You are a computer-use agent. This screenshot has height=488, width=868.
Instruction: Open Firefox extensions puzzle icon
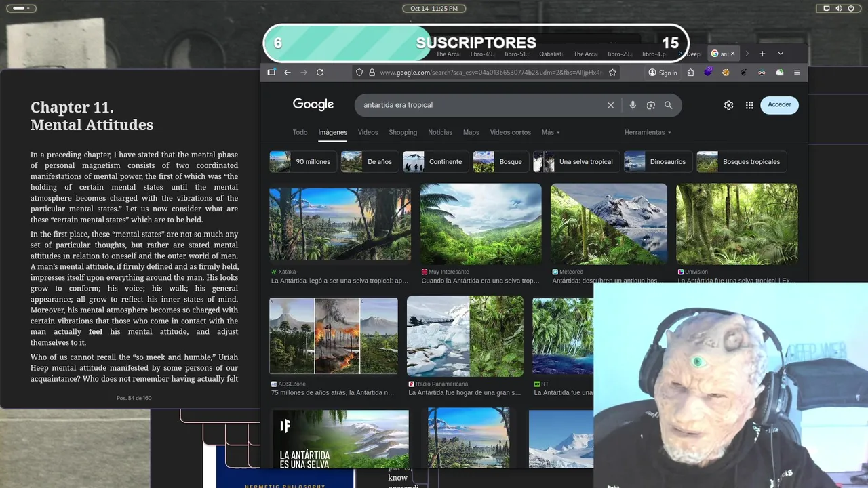point(690,73)
